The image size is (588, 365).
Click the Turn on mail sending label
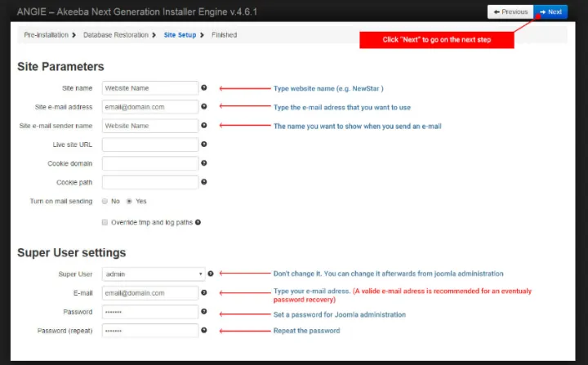(61, 202)
